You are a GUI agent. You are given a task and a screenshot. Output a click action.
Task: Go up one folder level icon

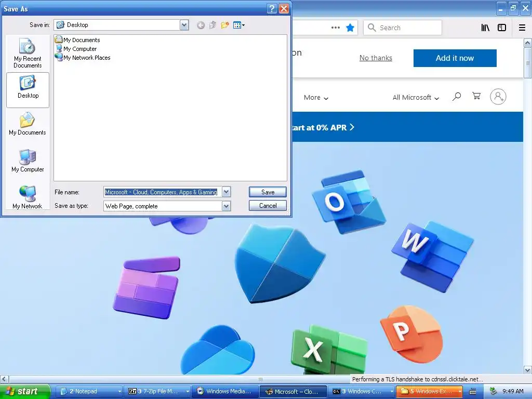click(212, 25)
